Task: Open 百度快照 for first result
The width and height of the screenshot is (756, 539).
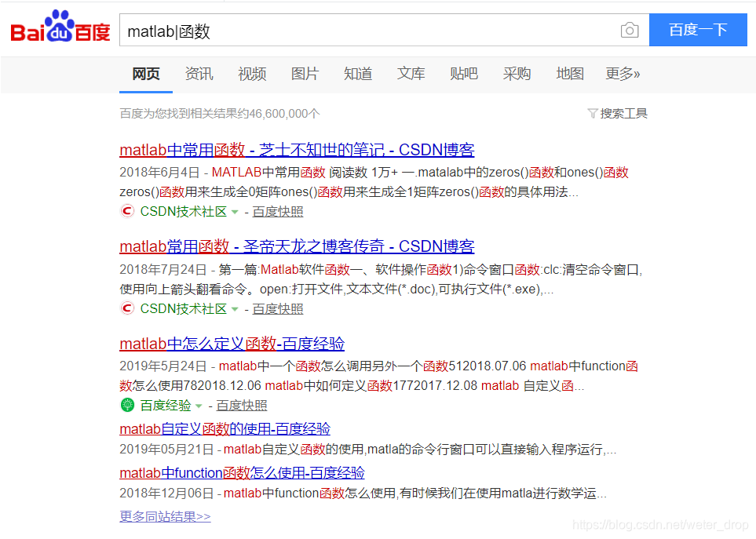Action: coord(278,212)
